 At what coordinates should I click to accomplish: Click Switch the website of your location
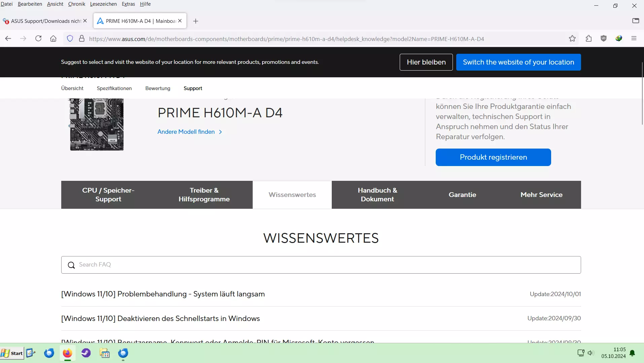(x=518, y=62)
